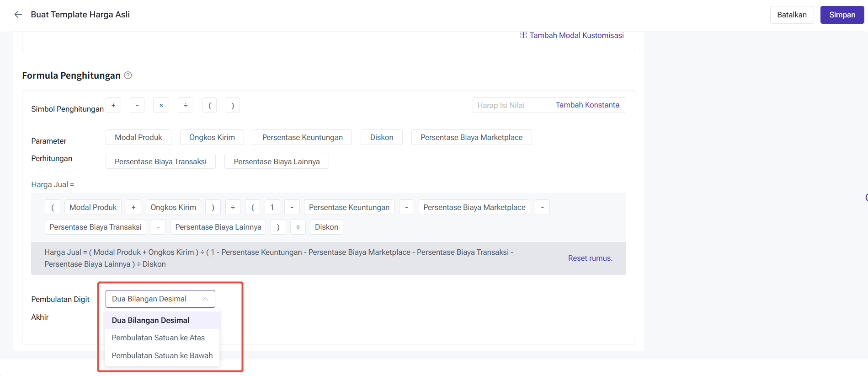Choose Pembulatan Satuan ke Atas option

(x=158, y=338)
